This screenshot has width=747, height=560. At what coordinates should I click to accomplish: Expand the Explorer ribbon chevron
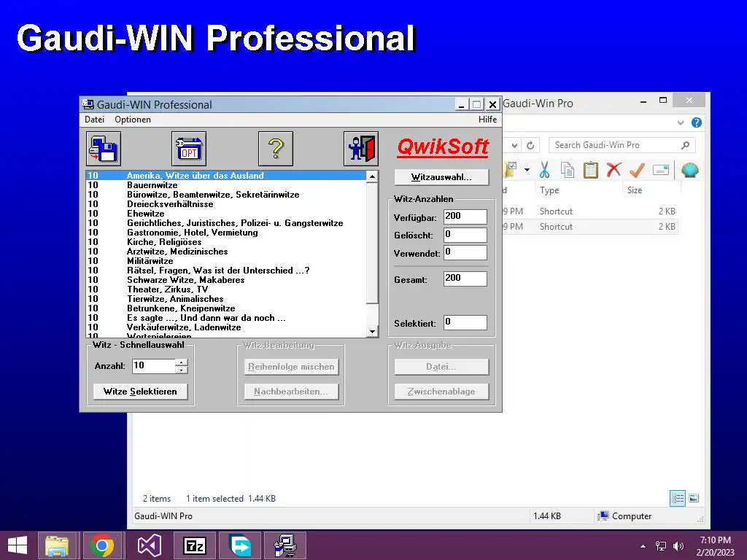pyautogui.click(x=681, y=122)
